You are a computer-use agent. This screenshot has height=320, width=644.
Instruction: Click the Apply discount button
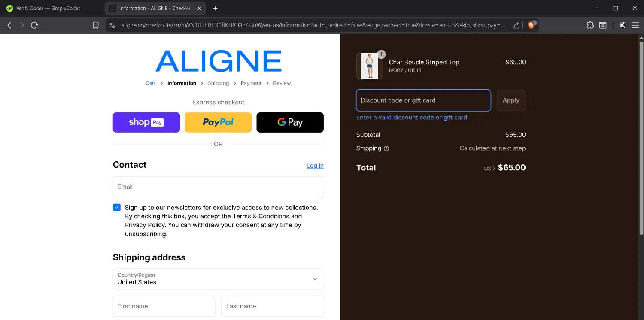click(x=511, y=100)
